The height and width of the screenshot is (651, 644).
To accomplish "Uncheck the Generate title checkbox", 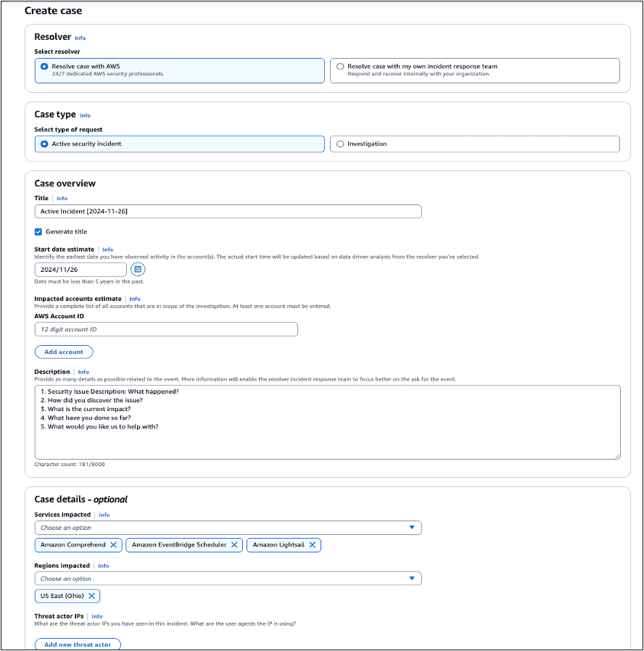I will click(x=38, y=232).
